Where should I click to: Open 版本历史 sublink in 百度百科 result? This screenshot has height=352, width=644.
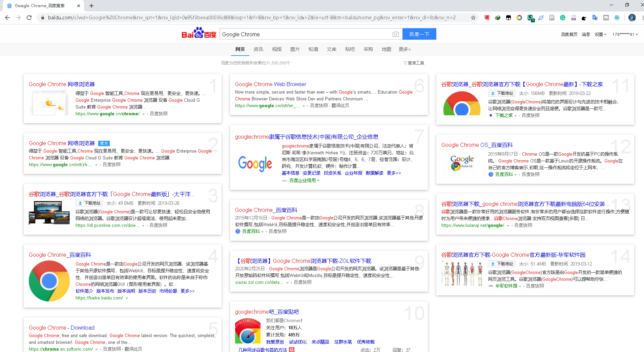tap(147, 291)
